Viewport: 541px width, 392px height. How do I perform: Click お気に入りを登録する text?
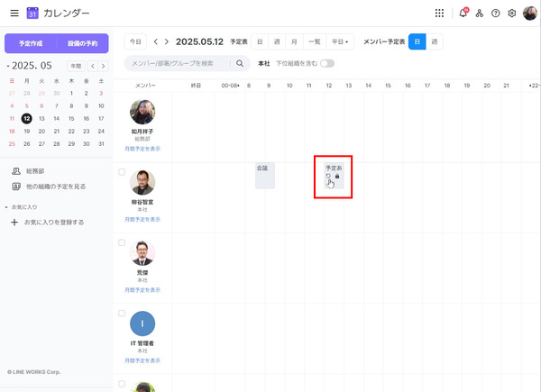pos(54,223)
